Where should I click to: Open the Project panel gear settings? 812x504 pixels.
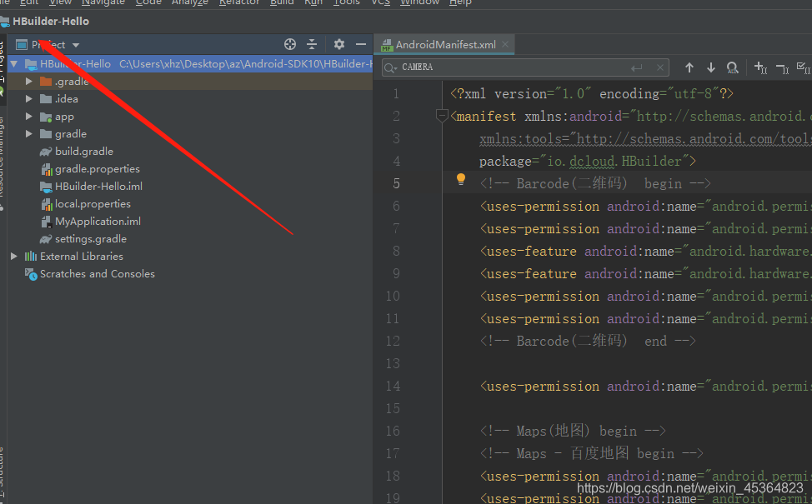click(339, 44)
